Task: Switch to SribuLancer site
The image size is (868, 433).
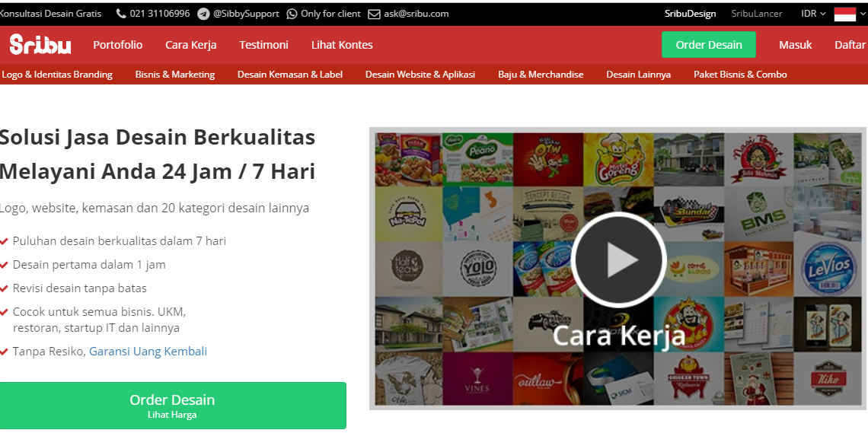Action: [x=757, y=14]
